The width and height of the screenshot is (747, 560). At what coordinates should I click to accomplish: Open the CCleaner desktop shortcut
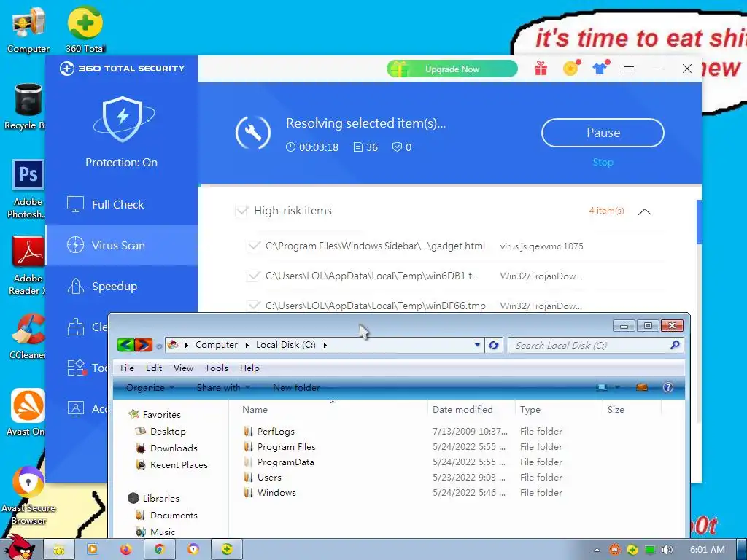pyautogui.click(x=28, y=336)
